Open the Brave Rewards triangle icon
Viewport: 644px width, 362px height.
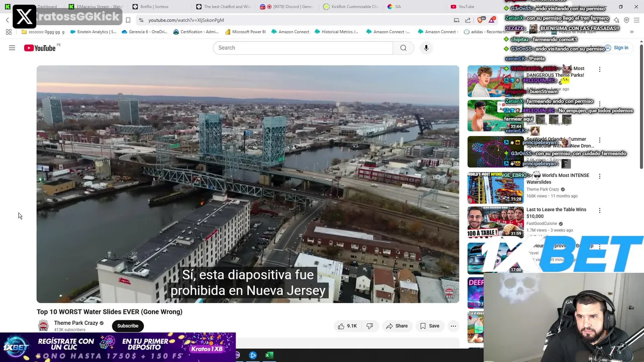pos(492,20)
